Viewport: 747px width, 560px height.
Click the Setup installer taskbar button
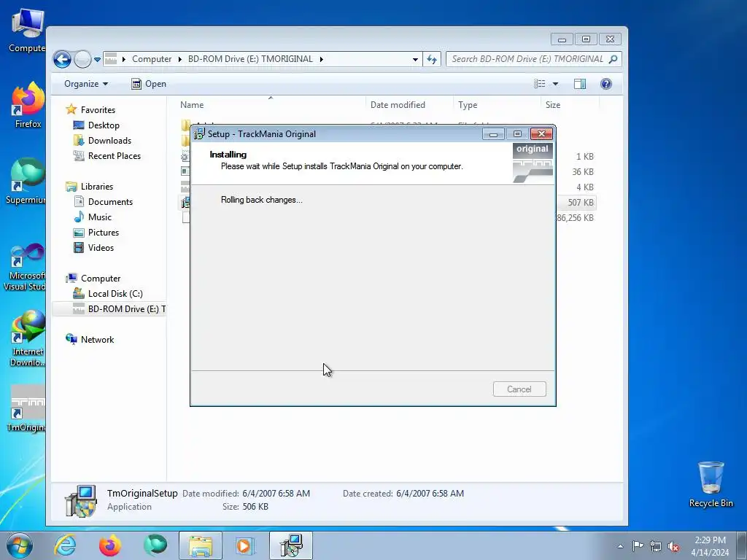(x=291, y=545)
